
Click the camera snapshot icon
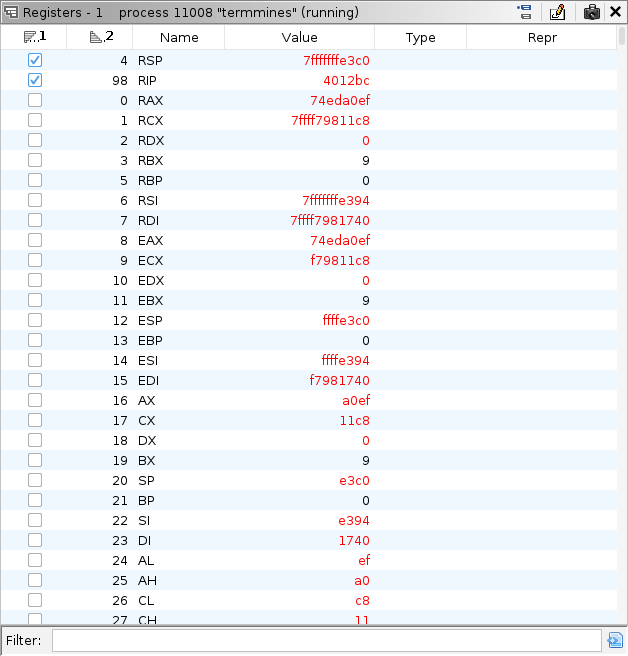coord(592,12)
